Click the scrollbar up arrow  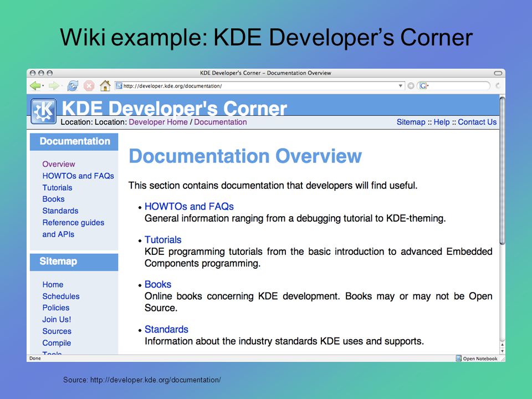click(x=502, y=345)
